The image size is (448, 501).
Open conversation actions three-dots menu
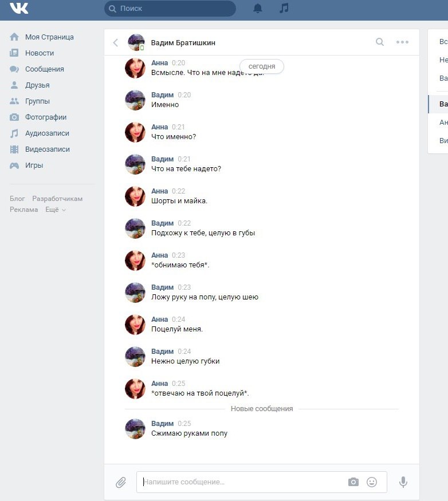click(402, 42)
